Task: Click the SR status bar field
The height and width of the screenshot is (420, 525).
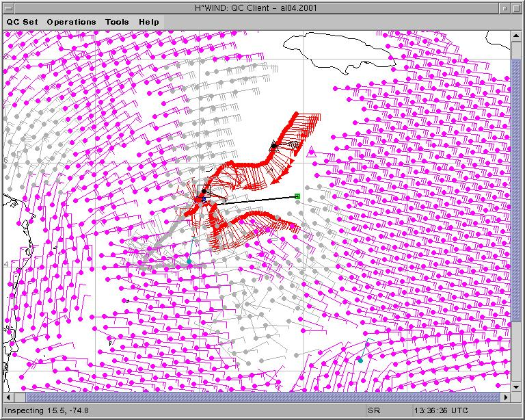Action: click(374, 410)
